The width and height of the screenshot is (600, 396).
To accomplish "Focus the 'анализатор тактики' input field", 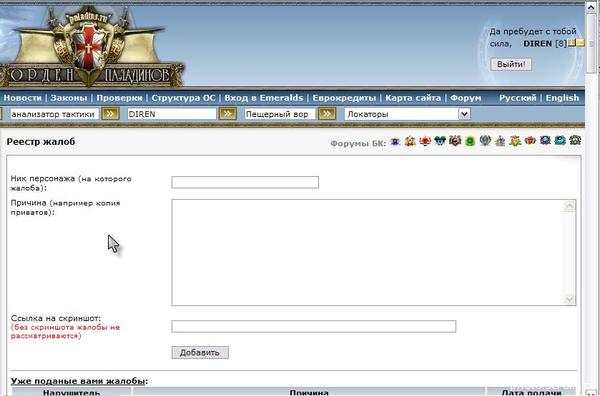I will 54,114.
